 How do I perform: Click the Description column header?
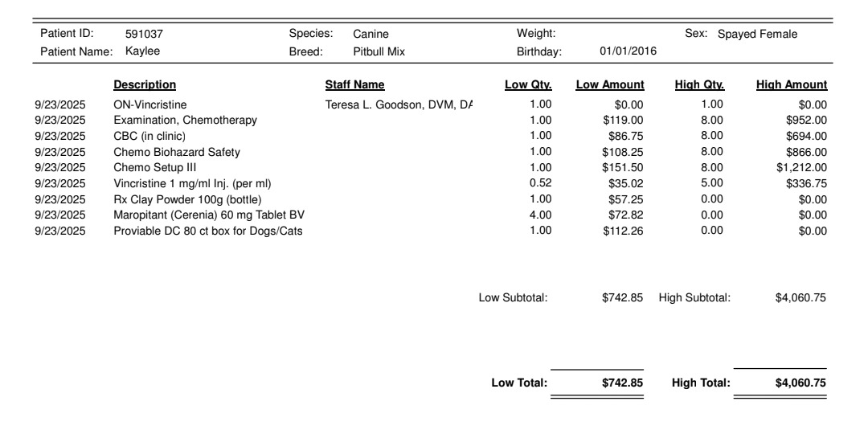pos(145,85)
